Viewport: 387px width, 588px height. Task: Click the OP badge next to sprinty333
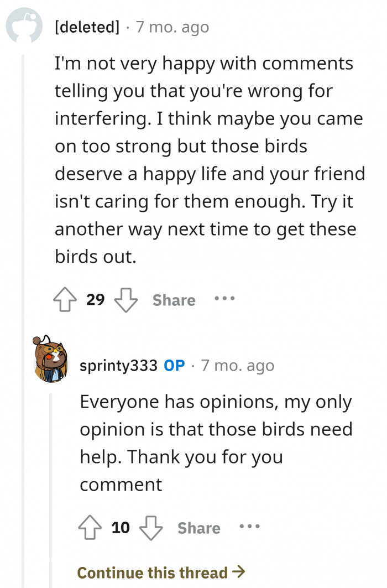(175, 365)
